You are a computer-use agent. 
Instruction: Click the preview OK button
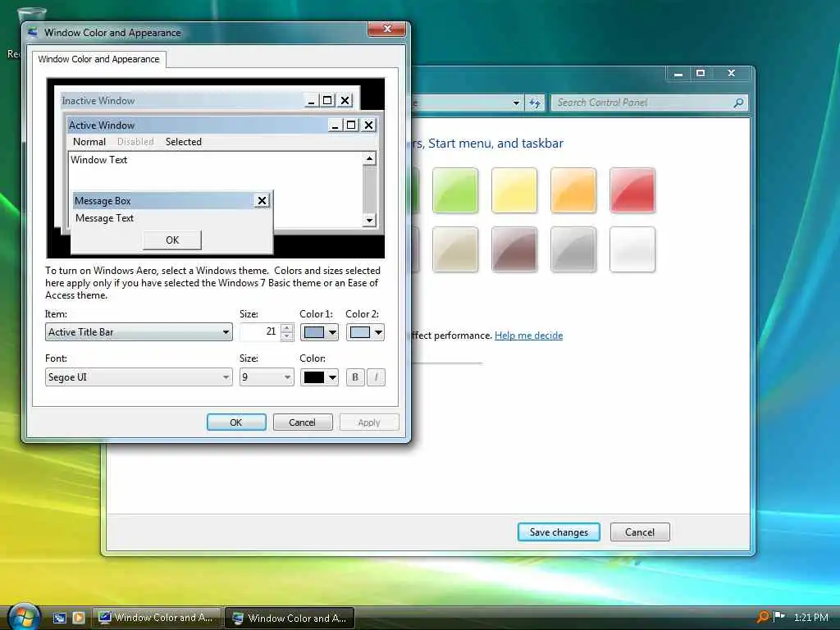coord(172,240)
